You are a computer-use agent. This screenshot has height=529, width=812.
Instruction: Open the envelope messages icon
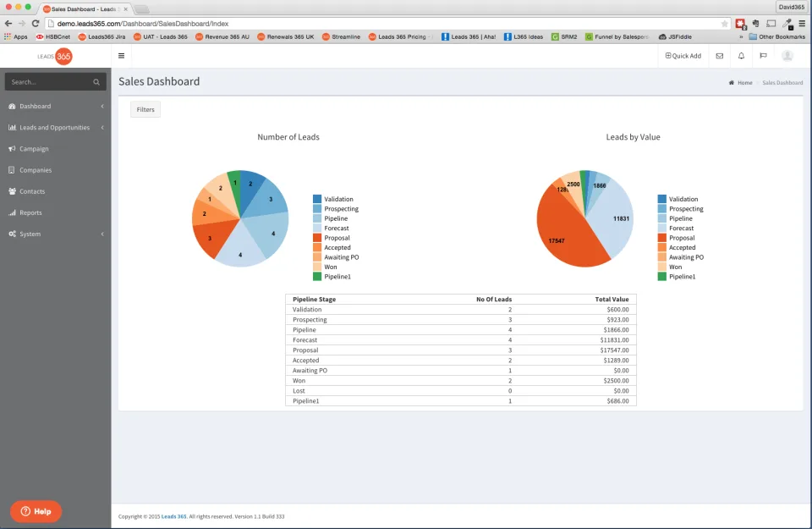[719, 56]
